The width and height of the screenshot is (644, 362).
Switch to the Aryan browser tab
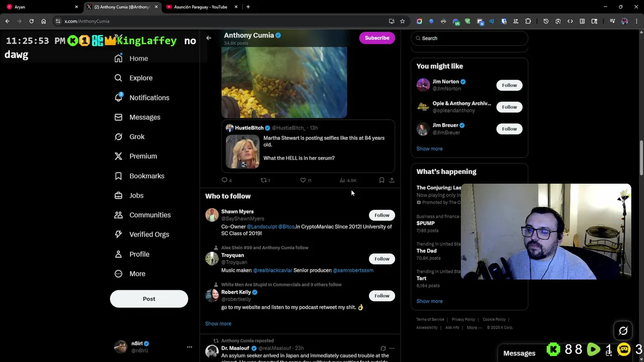pos(42,7)
